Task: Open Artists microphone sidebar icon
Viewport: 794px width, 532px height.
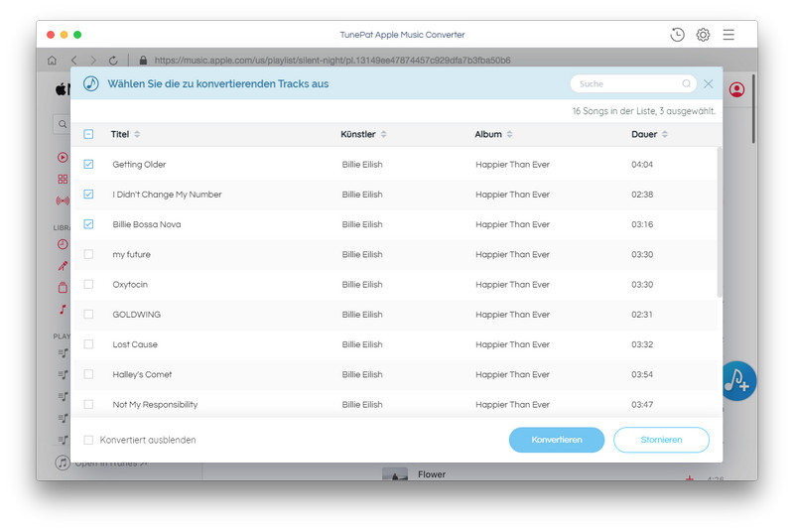Action: (63, 266)
